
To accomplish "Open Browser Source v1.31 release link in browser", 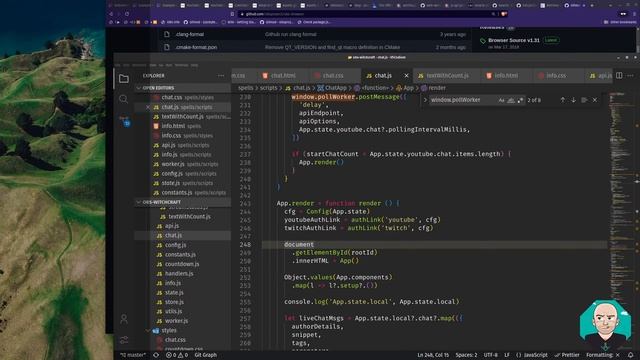I will (513, 40).
